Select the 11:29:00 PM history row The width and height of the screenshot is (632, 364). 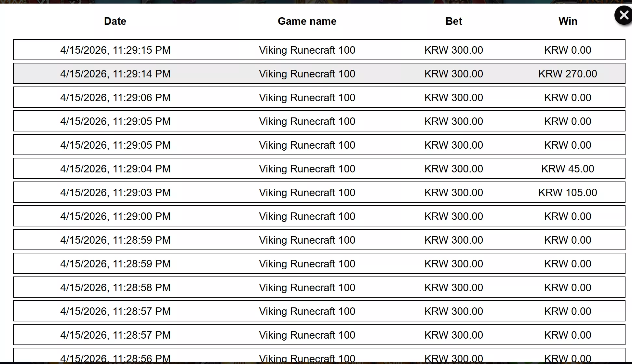pyautogui.click(x=319, y=216)
